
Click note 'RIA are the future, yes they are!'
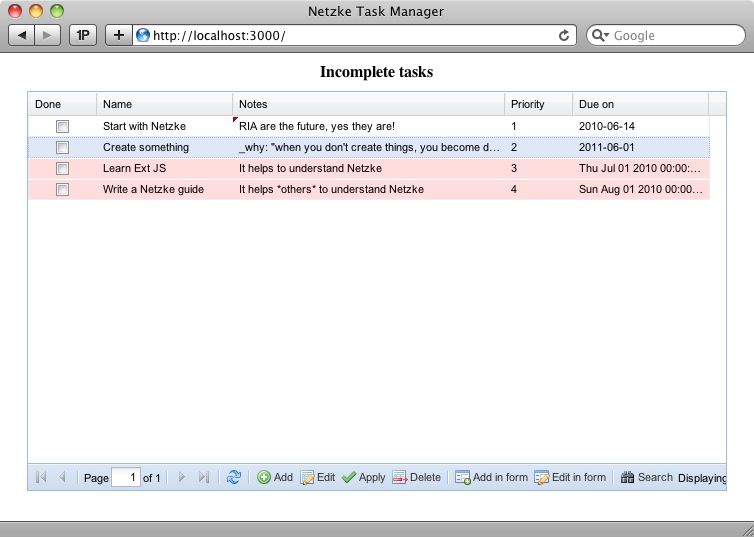317,126
